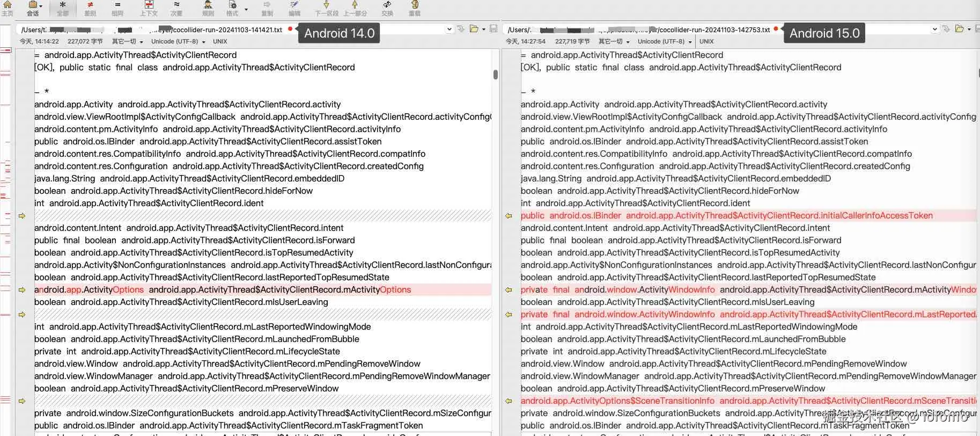
Task: Click the left pane browse-history arrow icon
Action: (461, 29)
